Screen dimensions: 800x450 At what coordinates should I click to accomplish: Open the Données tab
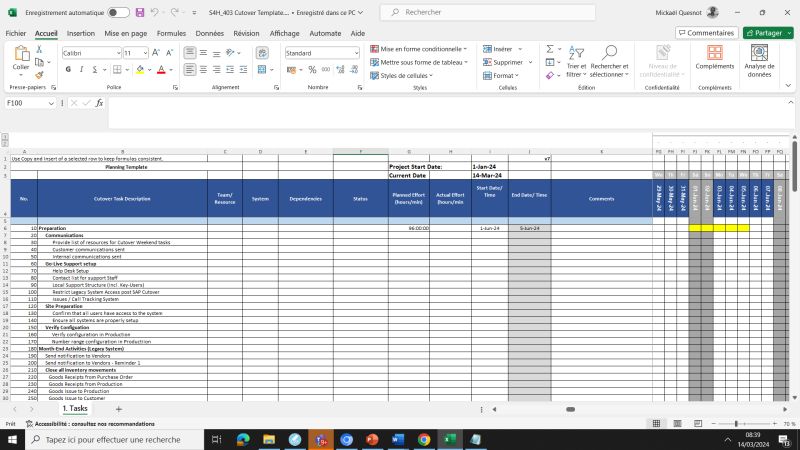coord(210,33)
